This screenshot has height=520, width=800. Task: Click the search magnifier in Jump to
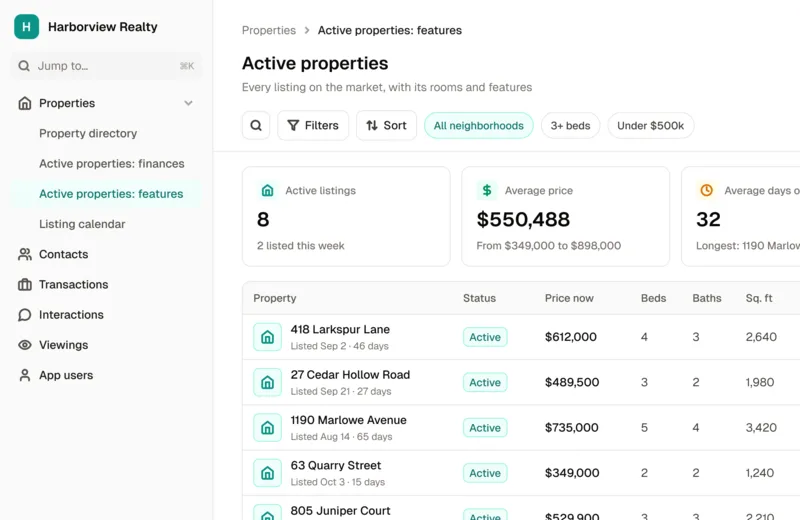pyautogui.click(x=24, y=66)
